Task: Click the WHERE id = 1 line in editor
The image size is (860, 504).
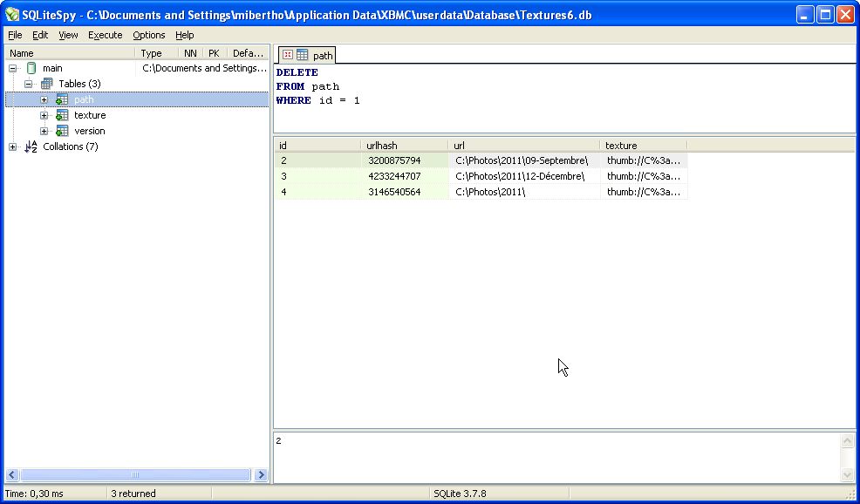Action: click(x=318, y=101)
